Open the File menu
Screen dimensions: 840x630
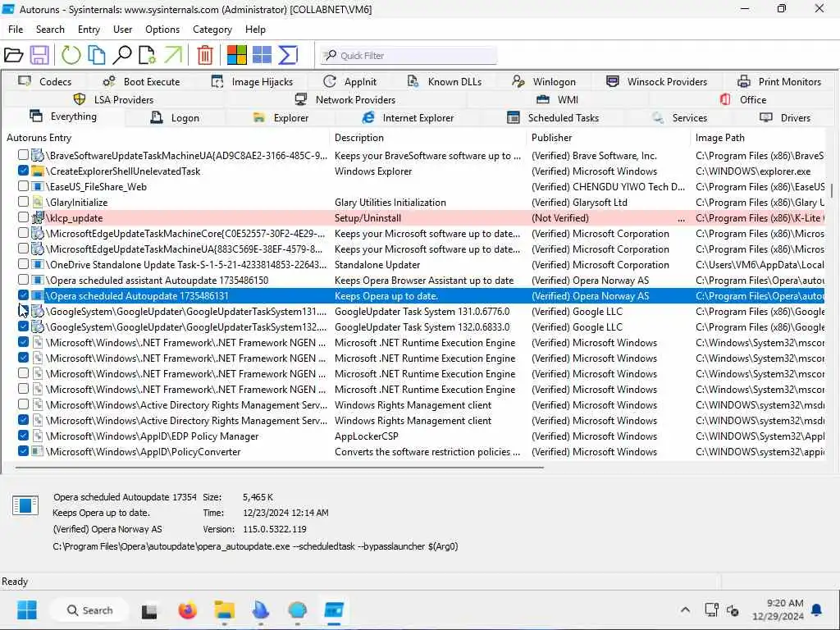[x=16, y=30]
